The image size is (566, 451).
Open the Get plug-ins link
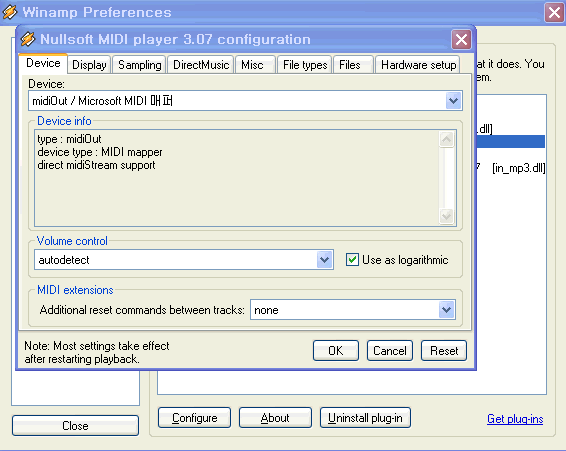point(515,419)
